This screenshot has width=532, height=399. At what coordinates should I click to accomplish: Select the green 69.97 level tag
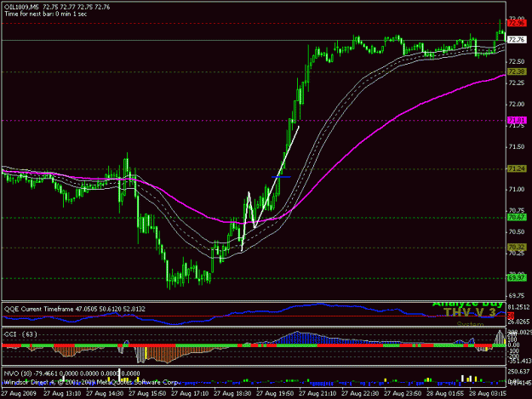517,278
